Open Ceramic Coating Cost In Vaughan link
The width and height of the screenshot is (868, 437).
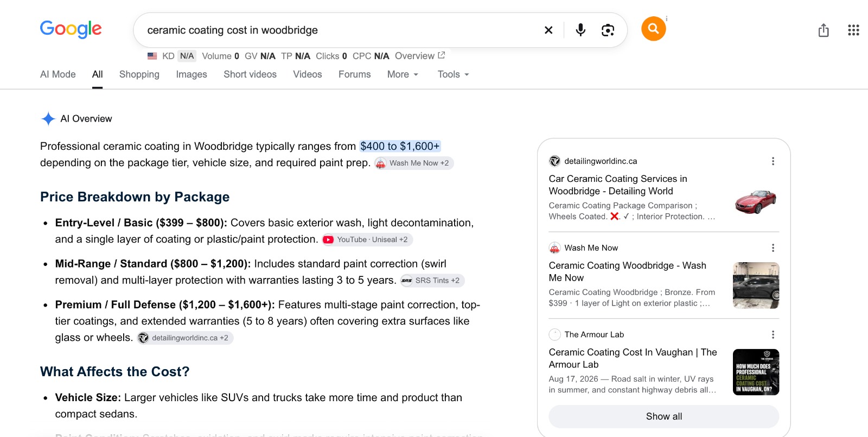pos(633,358)
